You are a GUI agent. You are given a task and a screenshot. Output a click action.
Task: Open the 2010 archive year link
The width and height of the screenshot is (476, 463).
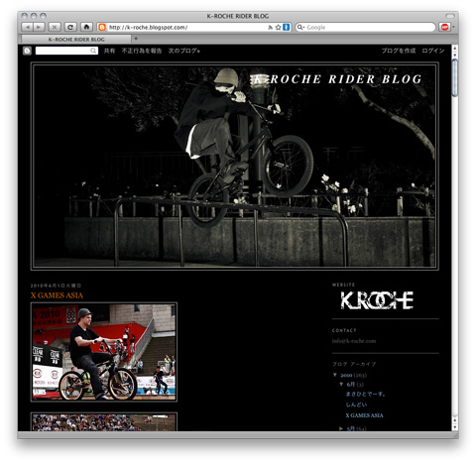click(346, 375)
